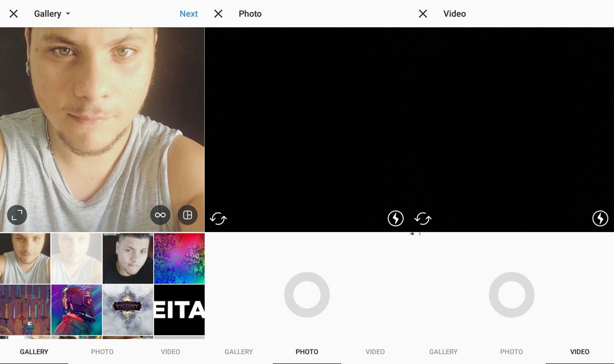Image resolution: width=614 pixels, height=364 pixels.
Task: Tap the shutter button on Photo screen
Action: tap(307, 295)
